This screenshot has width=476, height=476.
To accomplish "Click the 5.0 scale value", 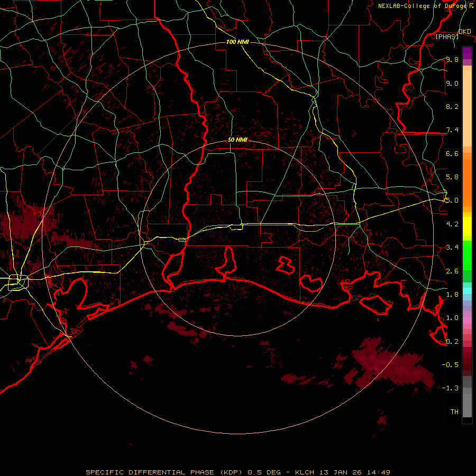I will click(x=452, y=200).
